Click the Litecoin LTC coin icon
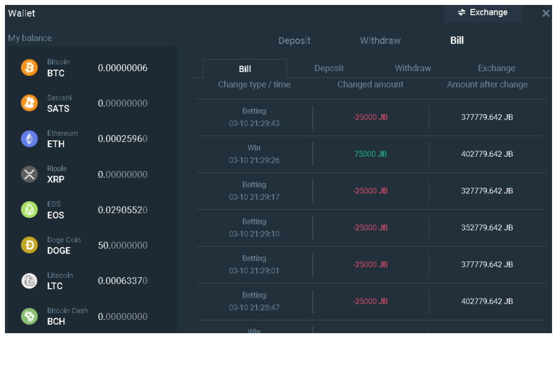Screen dimensions: 555x392 coord(29,281)
